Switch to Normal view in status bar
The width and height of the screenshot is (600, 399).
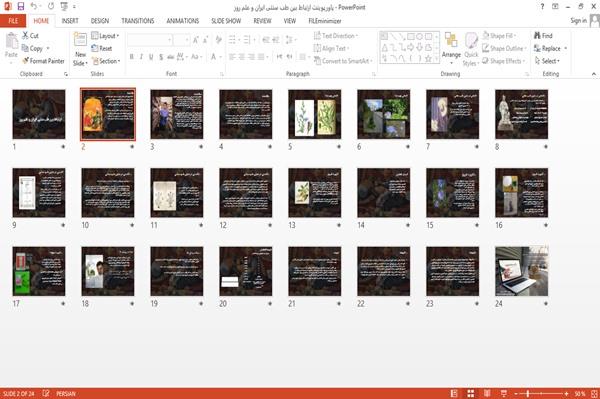(x=454, y=393)
